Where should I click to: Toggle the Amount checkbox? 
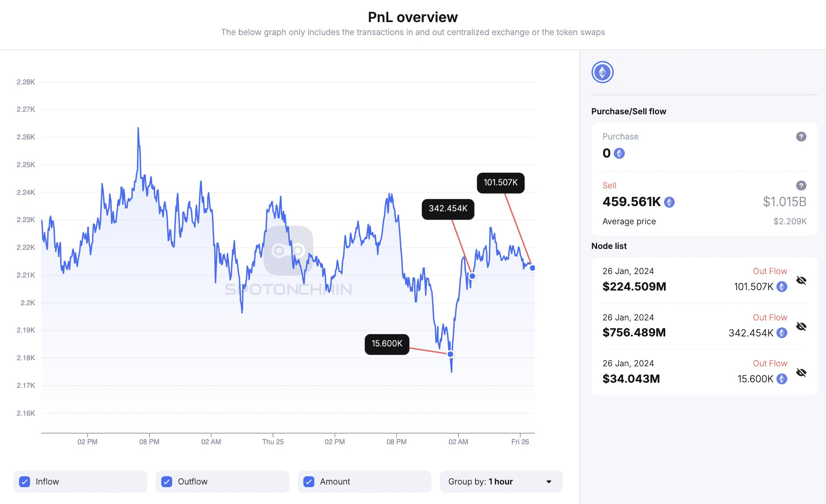pos(309,481)
